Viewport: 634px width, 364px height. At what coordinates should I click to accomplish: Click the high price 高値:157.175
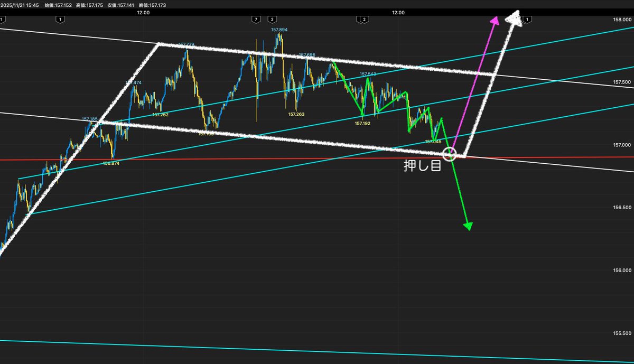coord(90,5)
